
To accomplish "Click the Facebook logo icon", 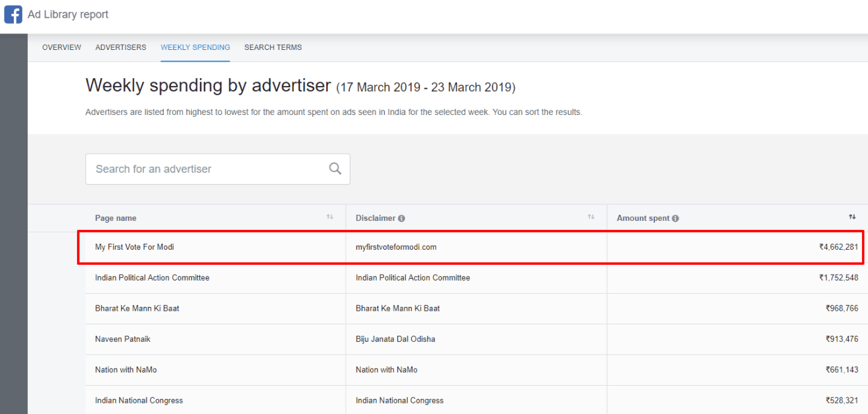I will 13,14.
